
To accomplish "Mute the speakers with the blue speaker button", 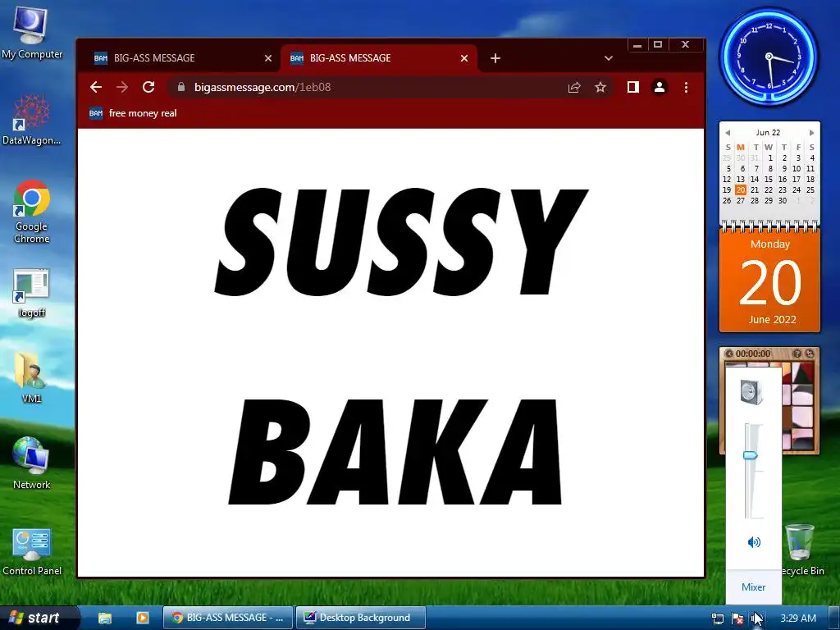I will pyautogui.click(x=754, y=542).
